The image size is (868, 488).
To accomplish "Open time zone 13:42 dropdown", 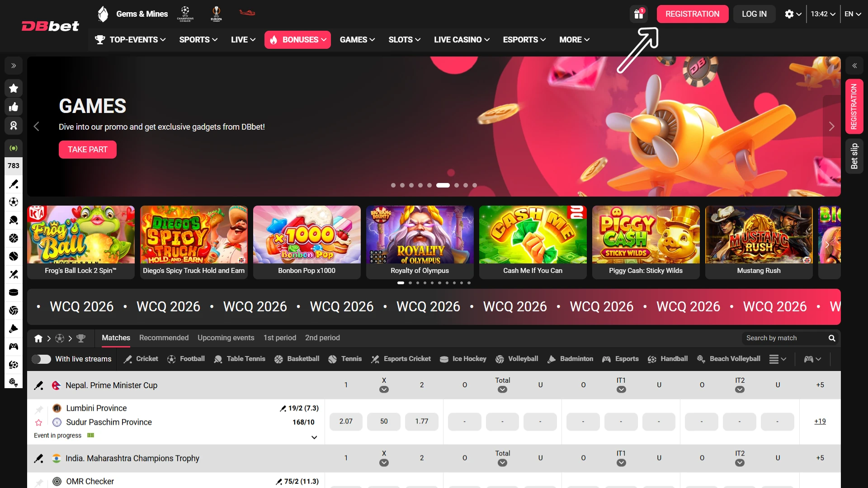I will coord(823,14).
